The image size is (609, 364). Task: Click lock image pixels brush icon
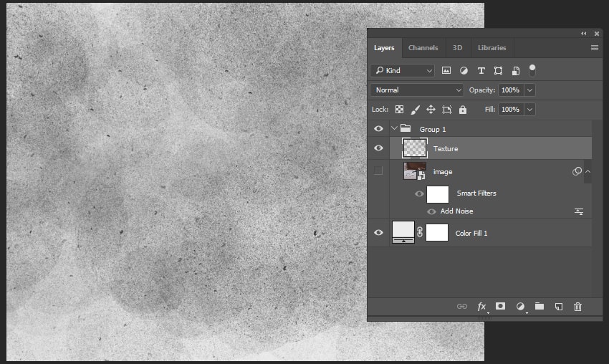tap(415, 110)
